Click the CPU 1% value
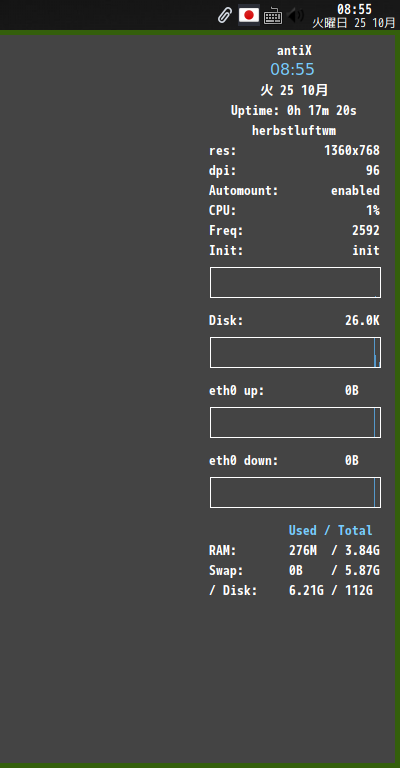400x768 pixels. tap(373, 211)
